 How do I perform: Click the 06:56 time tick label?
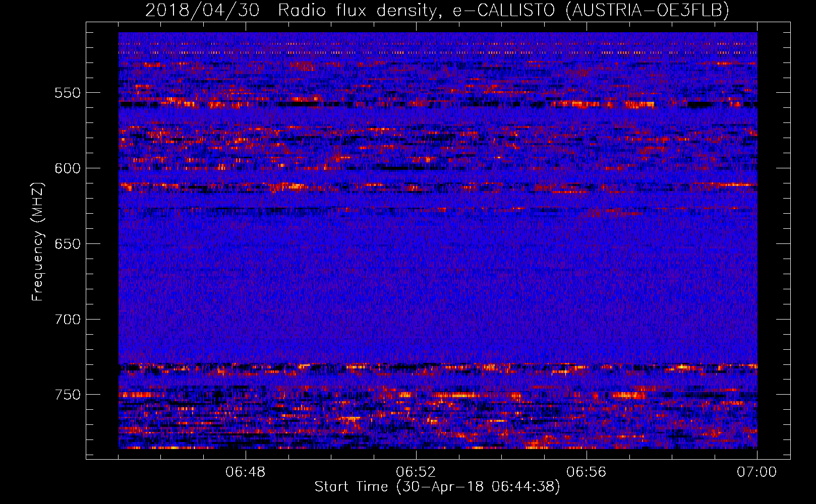(x=587, y=472)
